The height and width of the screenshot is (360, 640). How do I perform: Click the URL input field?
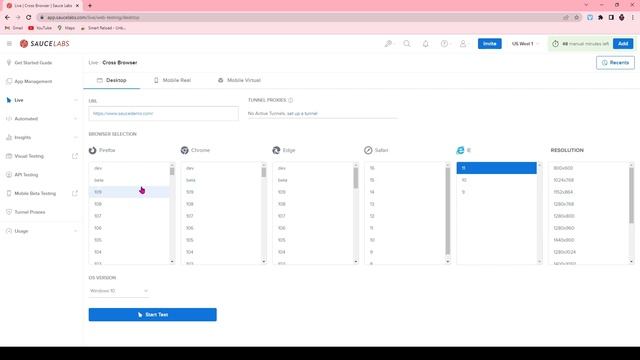pos(163,113)
